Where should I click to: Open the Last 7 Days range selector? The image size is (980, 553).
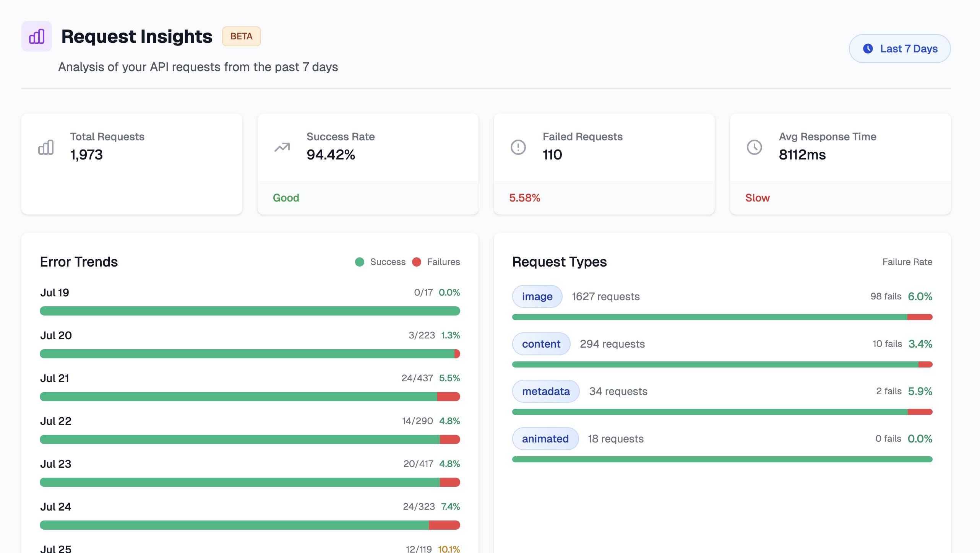[x=900, y=49]
